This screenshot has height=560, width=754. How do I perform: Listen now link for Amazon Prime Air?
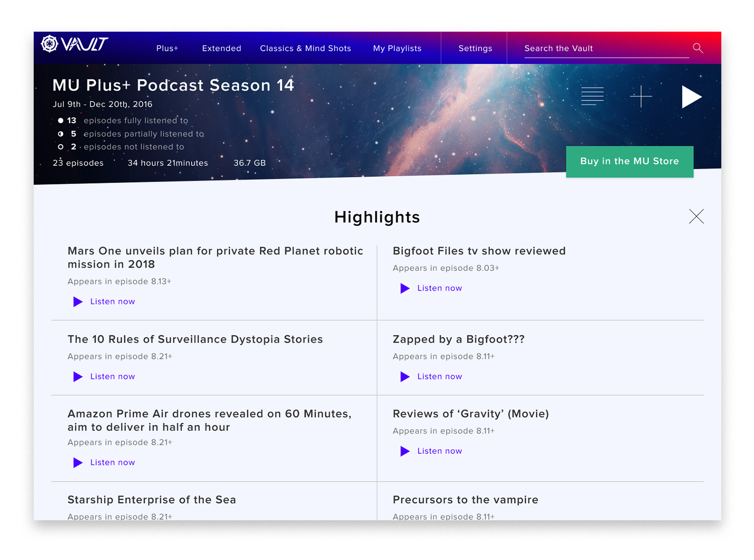(x=113, y=462)
